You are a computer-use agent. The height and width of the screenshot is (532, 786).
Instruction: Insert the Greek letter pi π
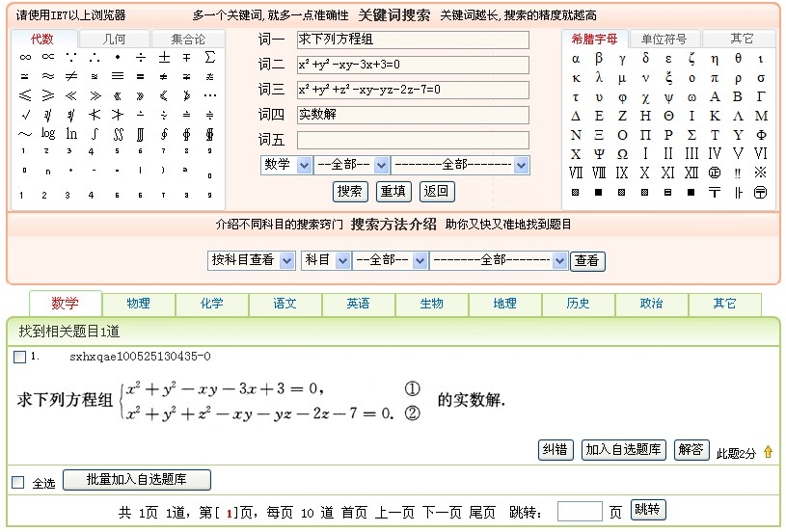pyautogui.click(x=715, y=78)
